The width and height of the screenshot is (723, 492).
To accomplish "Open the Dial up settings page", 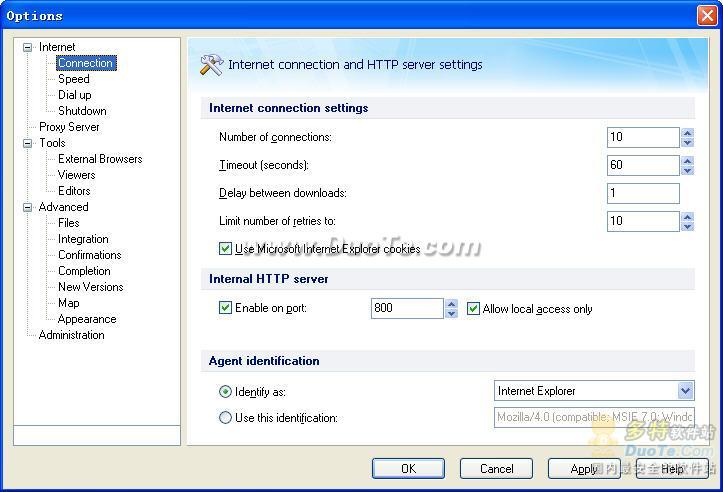I will [75, 95].
